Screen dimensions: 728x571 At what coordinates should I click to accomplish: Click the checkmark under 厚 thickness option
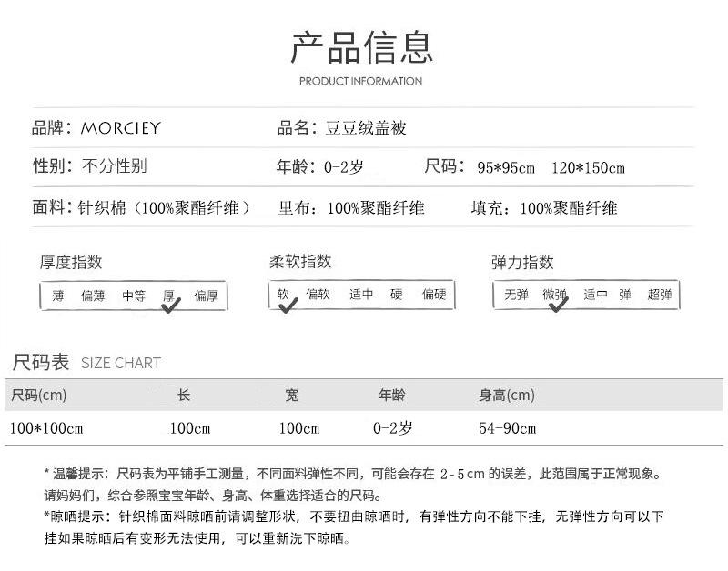tap(170, 306)
